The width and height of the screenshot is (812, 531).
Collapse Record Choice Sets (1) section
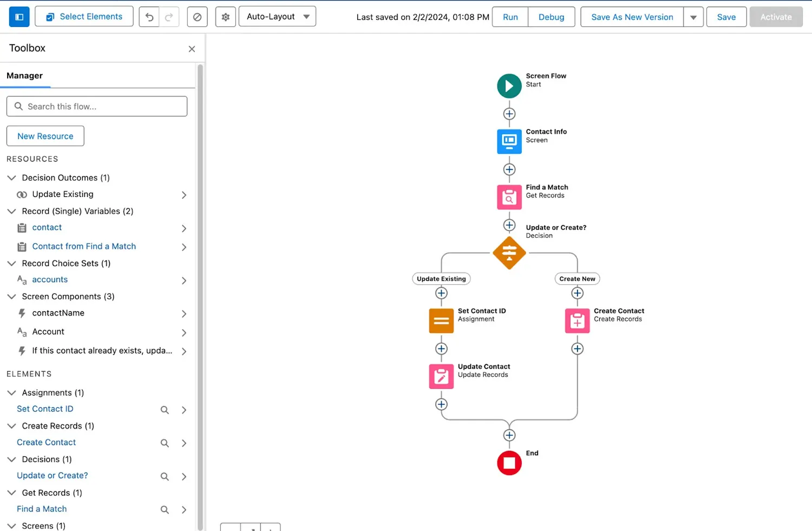11,263
